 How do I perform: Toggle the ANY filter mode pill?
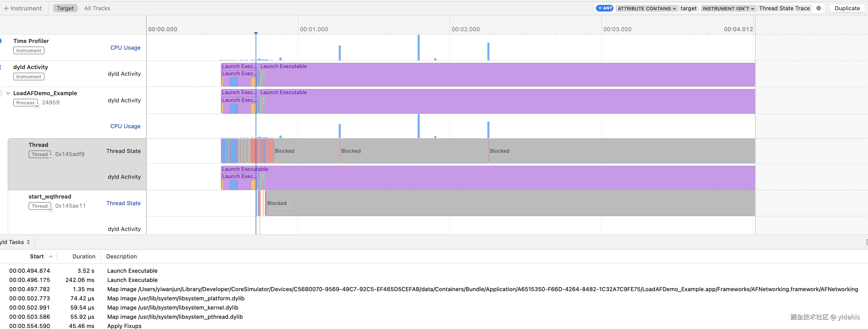click(605, 8)
